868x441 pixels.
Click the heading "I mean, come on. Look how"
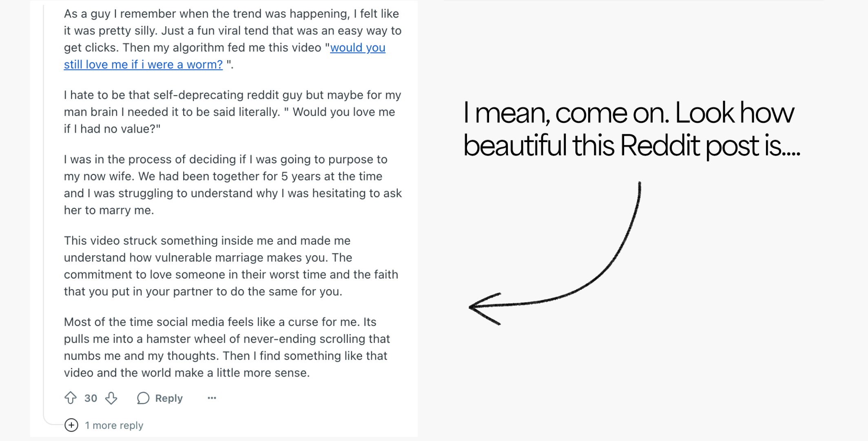[629, 113]
